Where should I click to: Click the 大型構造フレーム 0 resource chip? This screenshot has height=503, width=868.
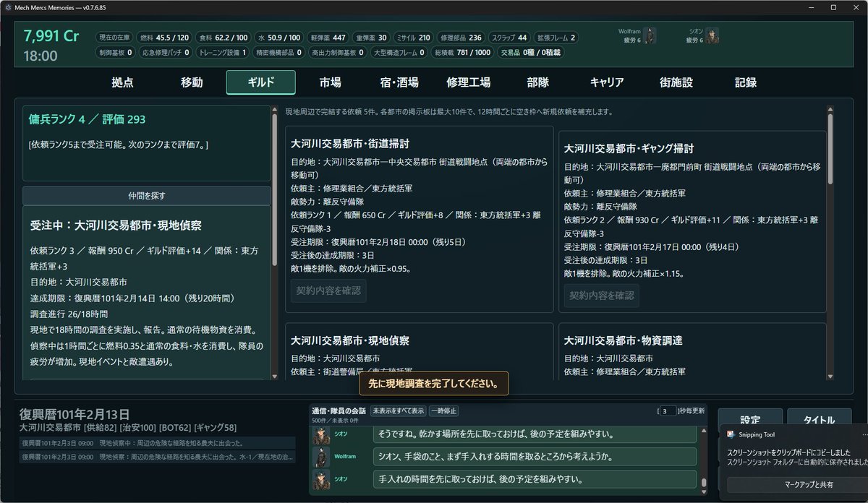pos(400,52)
